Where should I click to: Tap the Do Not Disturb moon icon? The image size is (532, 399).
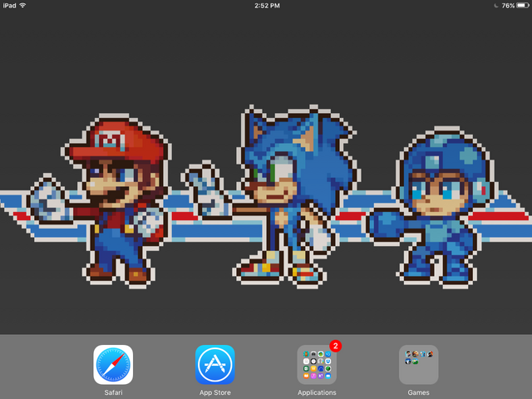pyautogui.click(x=495, y=6)
